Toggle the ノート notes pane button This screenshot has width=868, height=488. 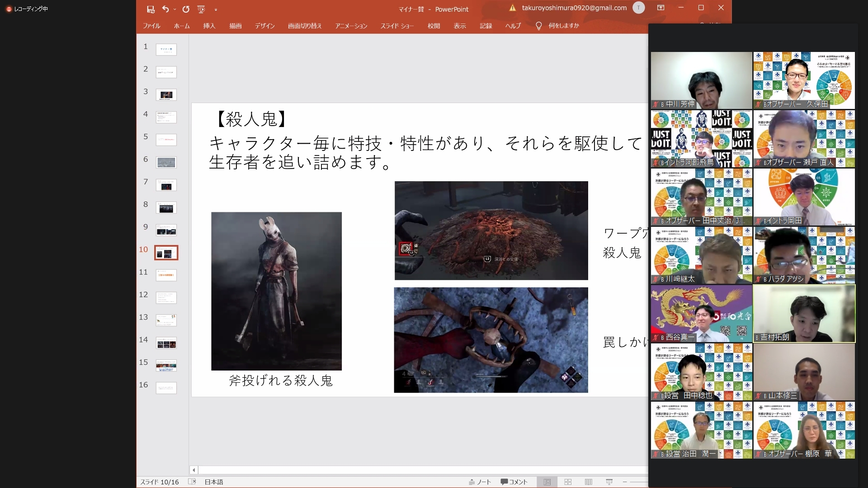[480, 482]
